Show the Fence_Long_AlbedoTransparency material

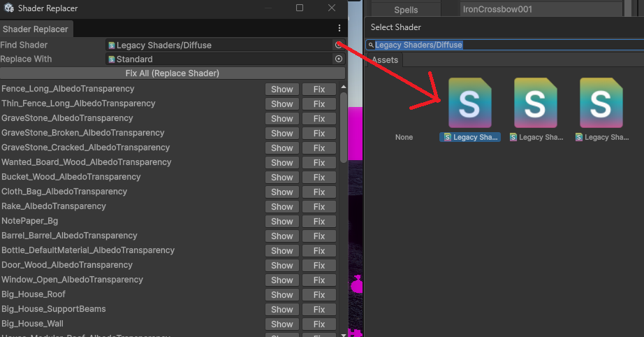pos(281,89)
